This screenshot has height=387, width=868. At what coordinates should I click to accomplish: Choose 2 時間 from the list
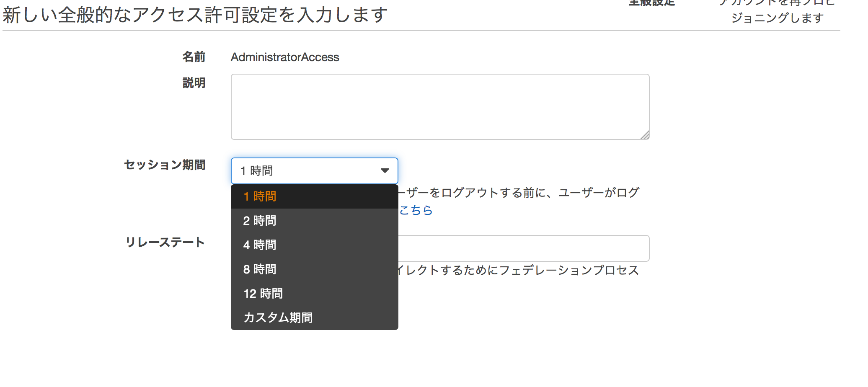pos(260,221)
